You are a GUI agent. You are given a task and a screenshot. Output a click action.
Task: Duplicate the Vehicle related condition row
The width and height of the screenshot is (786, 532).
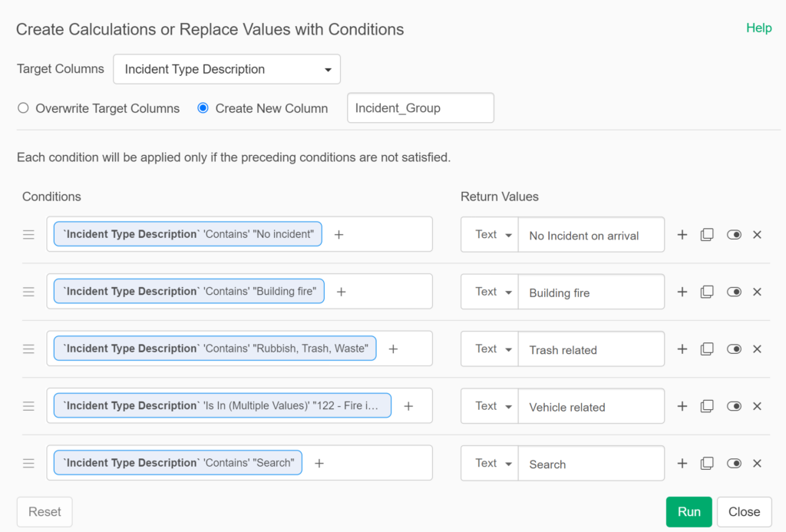coord(707,406)
